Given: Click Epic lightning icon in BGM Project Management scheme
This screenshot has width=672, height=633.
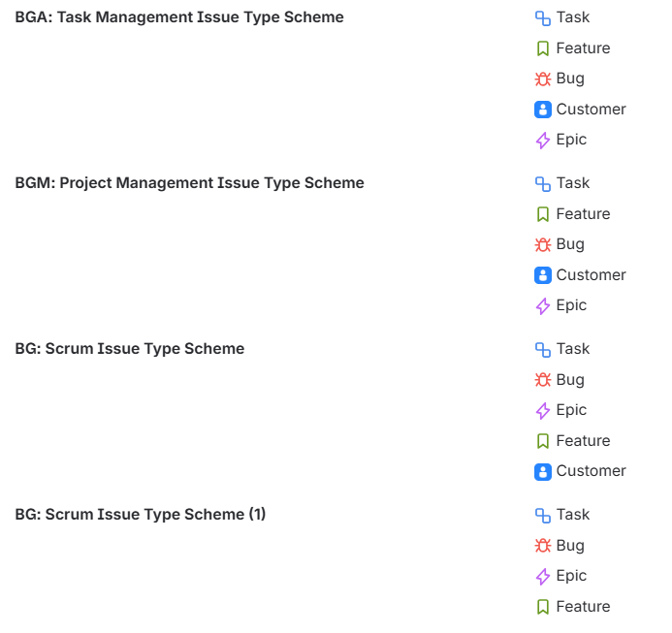Looking at the screenshot, I should [543, 306].
